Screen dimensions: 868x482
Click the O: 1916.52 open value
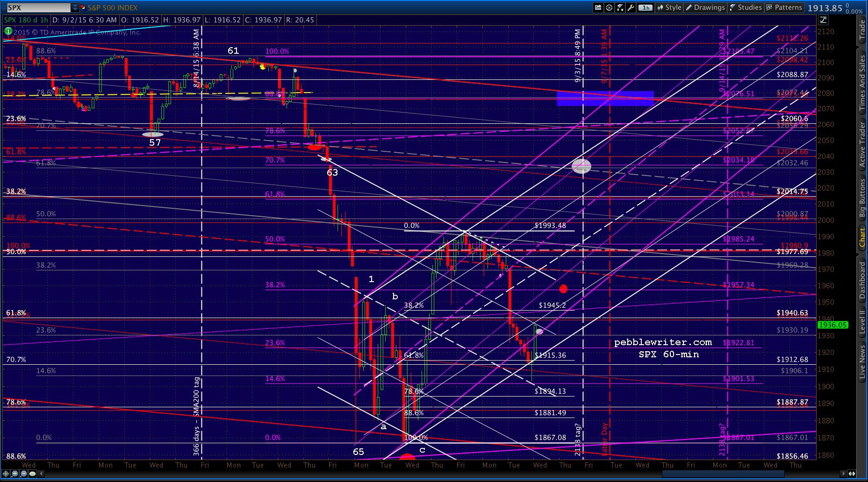pyautogui.click(x=140, y=20)
